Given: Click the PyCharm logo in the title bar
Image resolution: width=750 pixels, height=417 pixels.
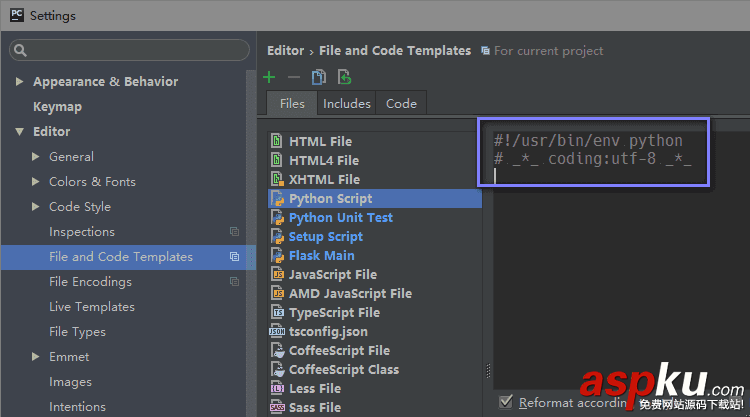Looking at the screenshot, I should 17,15.
